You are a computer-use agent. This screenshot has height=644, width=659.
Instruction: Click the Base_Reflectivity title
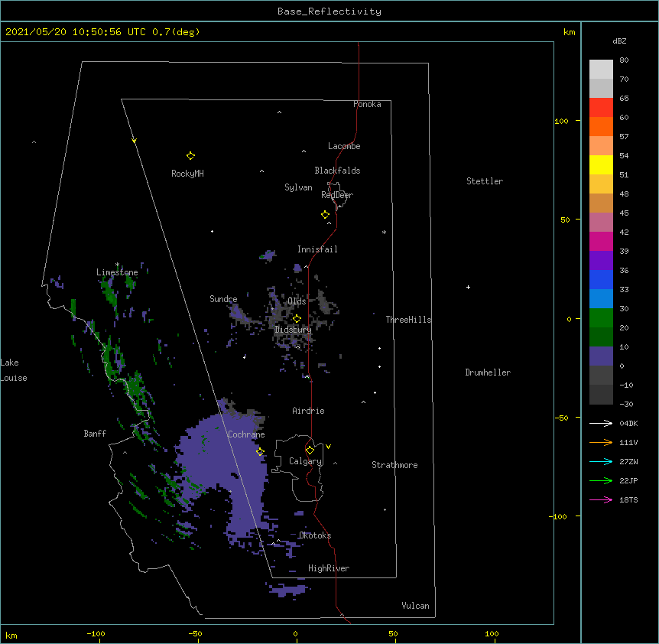tap(329, 11)
